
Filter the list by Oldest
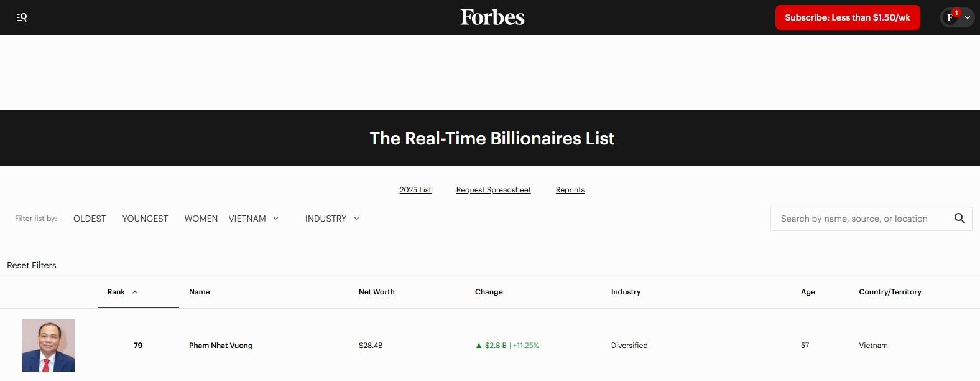pos(90,219)
